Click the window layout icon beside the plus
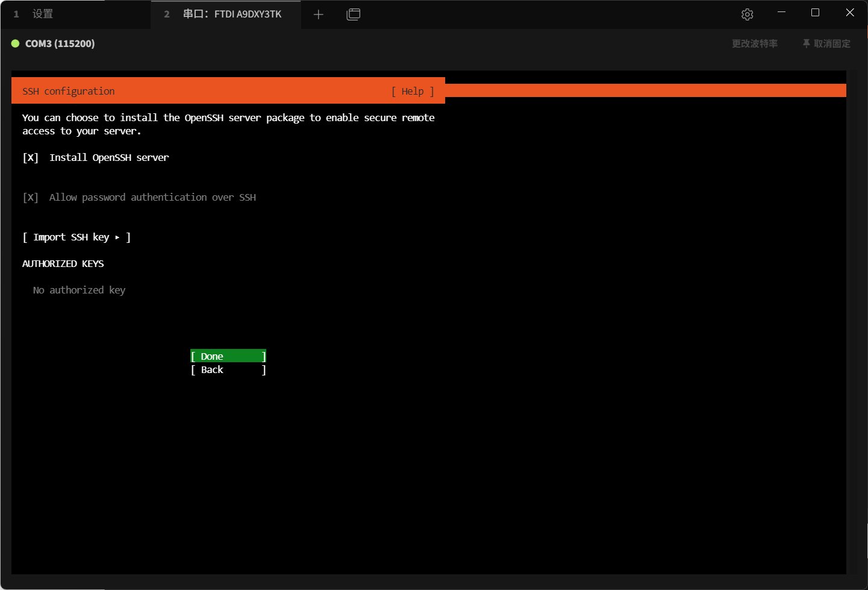 [x=354, y=14]
